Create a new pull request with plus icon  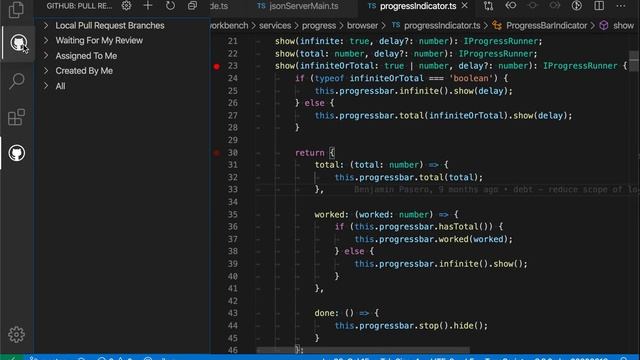tap(148, 6)
